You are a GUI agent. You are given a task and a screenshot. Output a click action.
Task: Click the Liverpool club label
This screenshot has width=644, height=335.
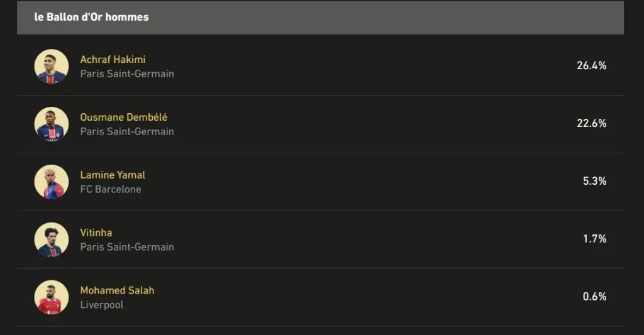101,305
